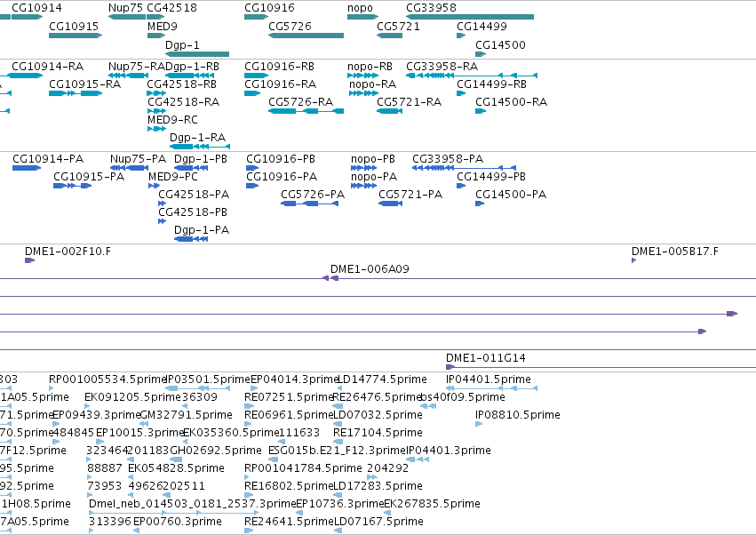
Task: Open EST 204292
Action: [x=388, y=468]
